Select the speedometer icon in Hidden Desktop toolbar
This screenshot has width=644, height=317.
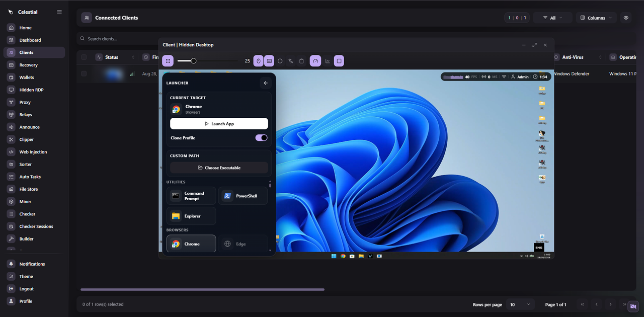click(315, 61)
